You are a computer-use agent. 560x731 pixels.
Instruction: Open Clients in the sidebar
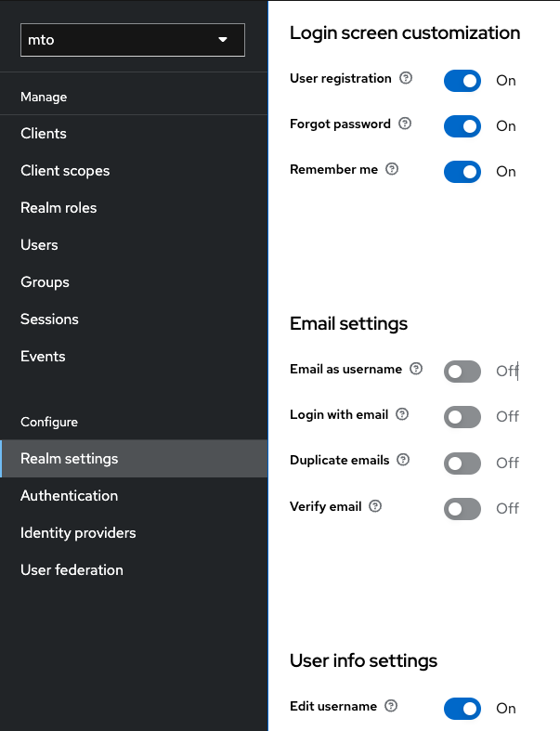(x=44, y=134)
